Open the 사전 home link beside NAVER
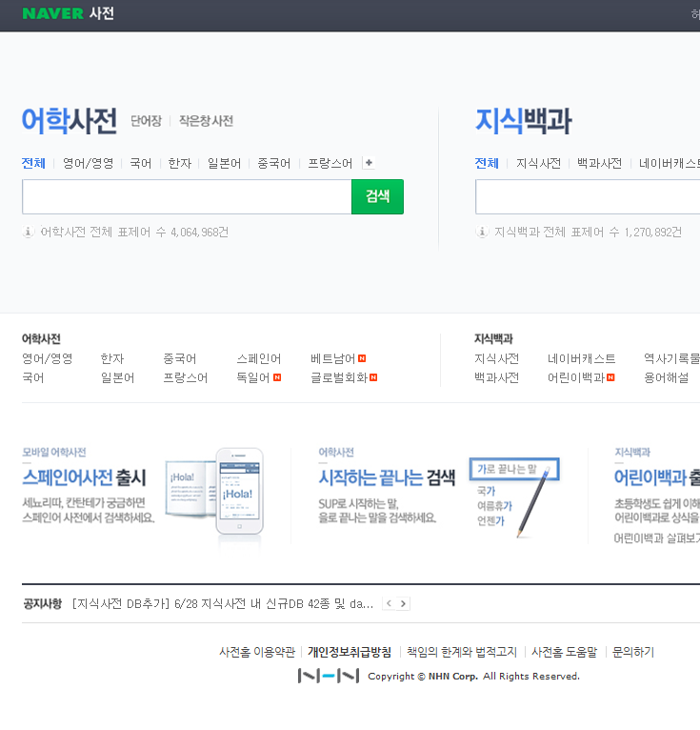The width and height of the screenshot is (700, 730). coord(101,13)
